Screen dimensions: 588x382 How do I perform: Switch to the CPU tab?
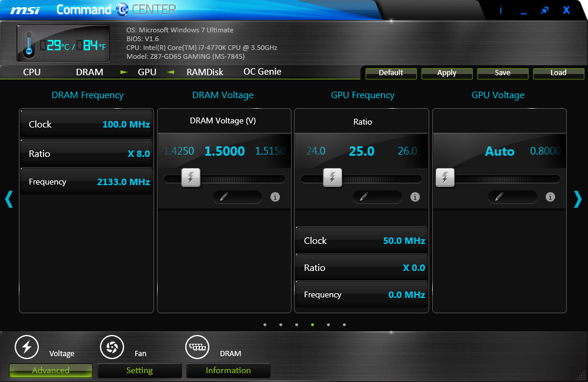(x=32, y=72)
